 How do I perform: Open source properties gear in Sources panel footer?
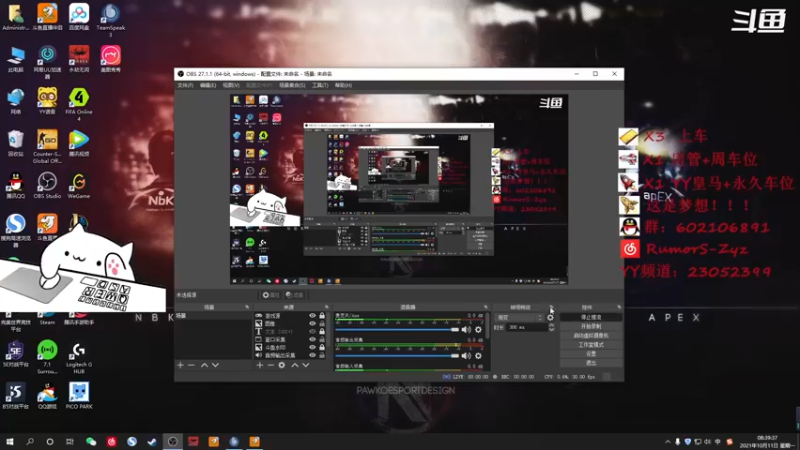click(282, 365)
